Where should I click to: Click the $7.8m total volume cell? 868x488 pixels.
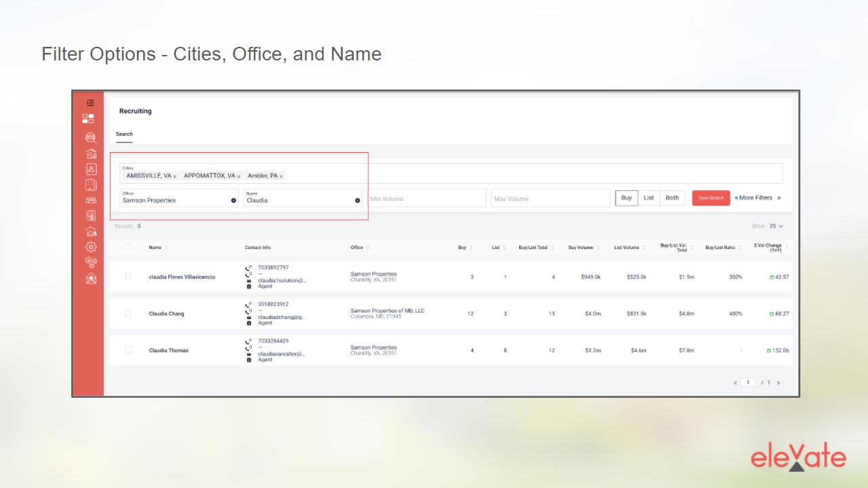coord(687,350)
